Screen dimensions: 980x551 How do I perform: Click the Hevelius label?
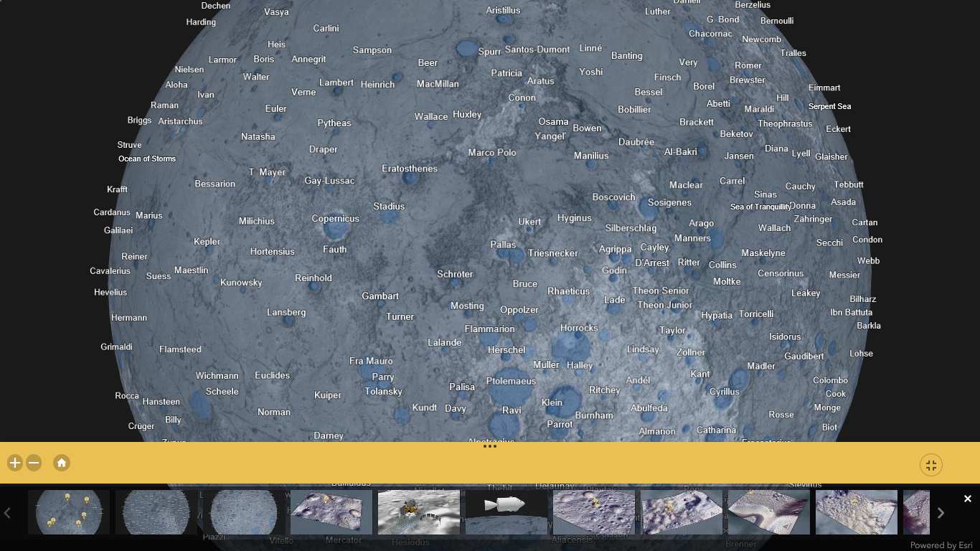point(110,293)
